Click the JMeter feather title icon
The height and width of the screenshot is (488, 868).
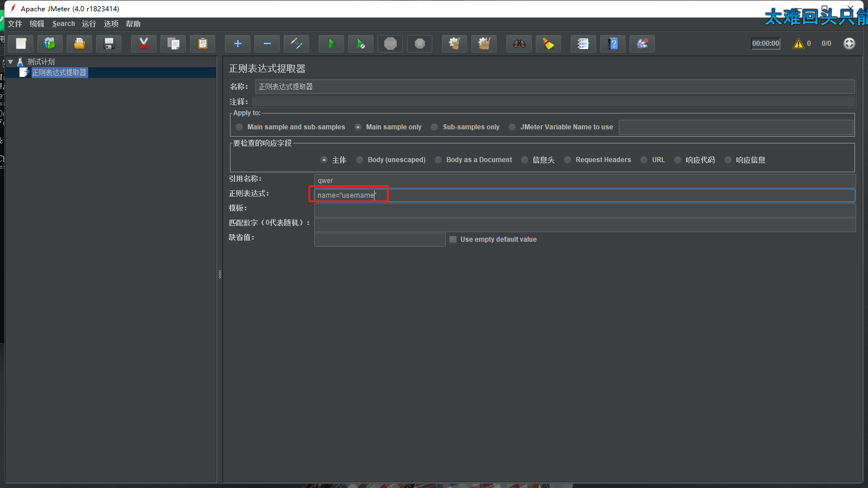click(x=12, y=8)
